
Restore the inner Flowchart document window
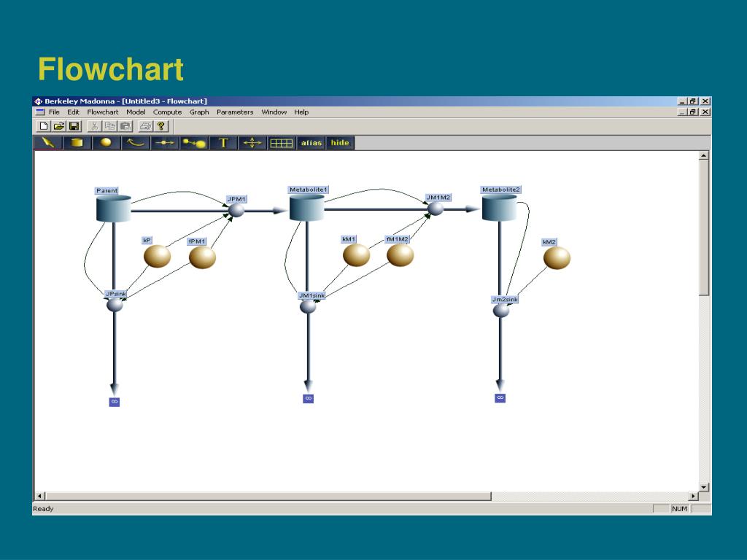coord(693,112)
